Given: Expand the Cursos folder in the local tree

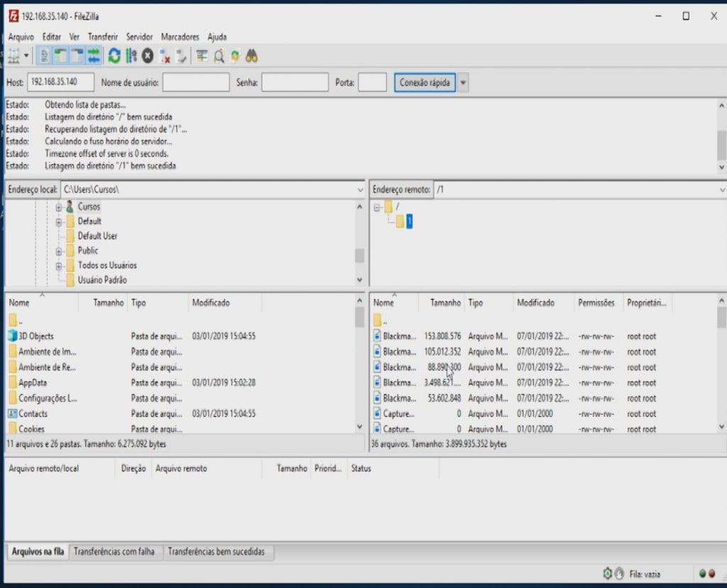Looking at the screenshot, I should [59, 207].
